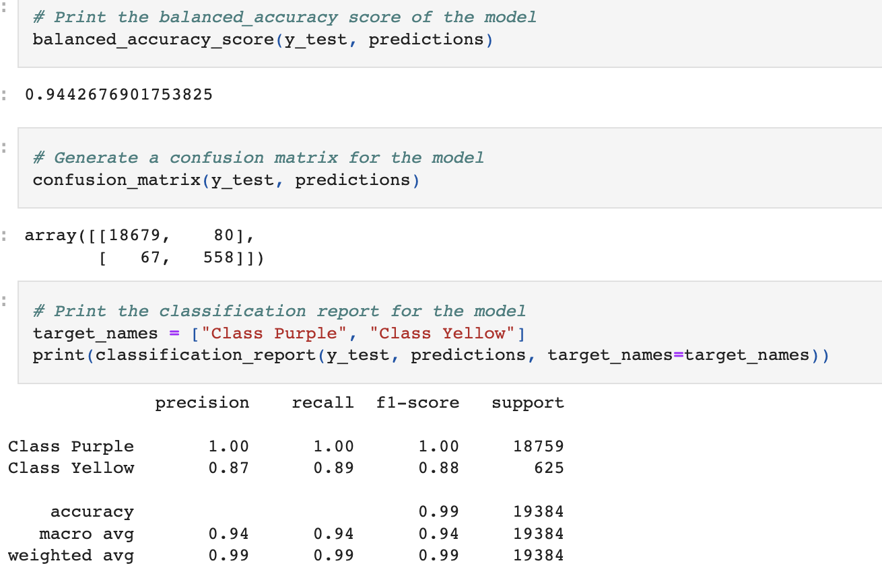Select the balanced accuracy score output value

coord(118,94)
